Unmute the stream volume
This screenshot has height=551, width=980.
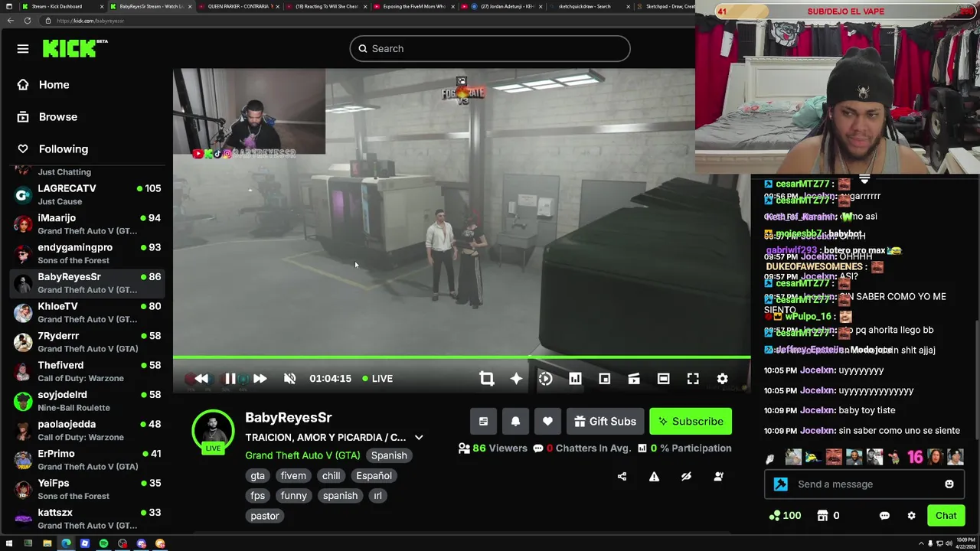pos(289,379)
